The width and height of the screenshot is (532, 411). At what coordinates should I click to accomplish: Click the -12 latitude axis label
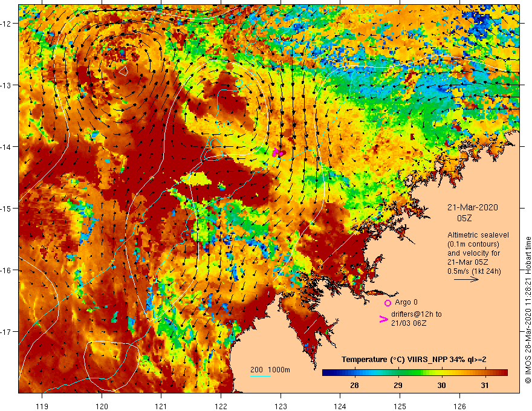click(x=7, y=24)
